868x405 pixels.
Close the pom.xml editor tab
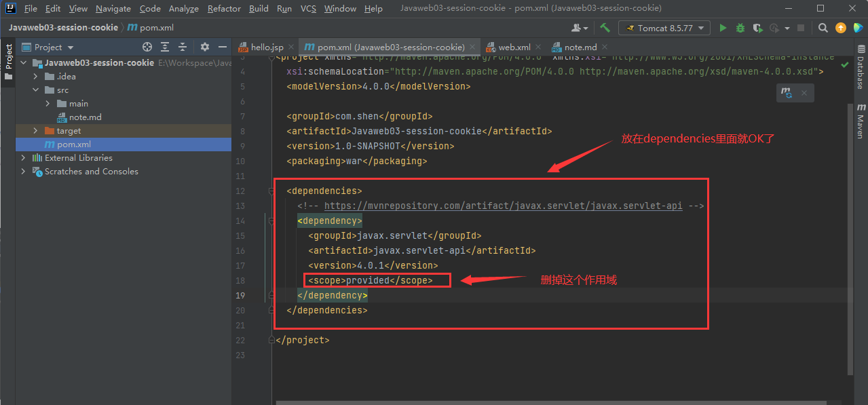472,47
